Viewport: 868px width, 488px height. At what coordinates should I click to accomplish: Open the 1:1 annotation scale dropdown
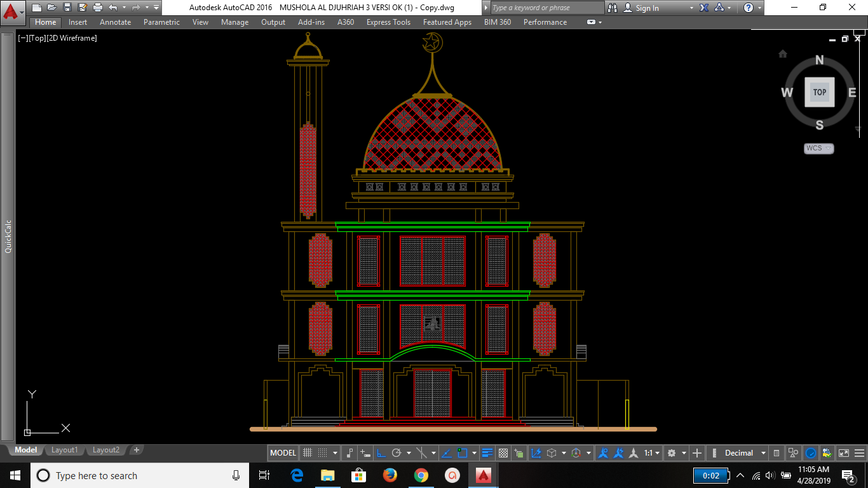pos(652,453)
